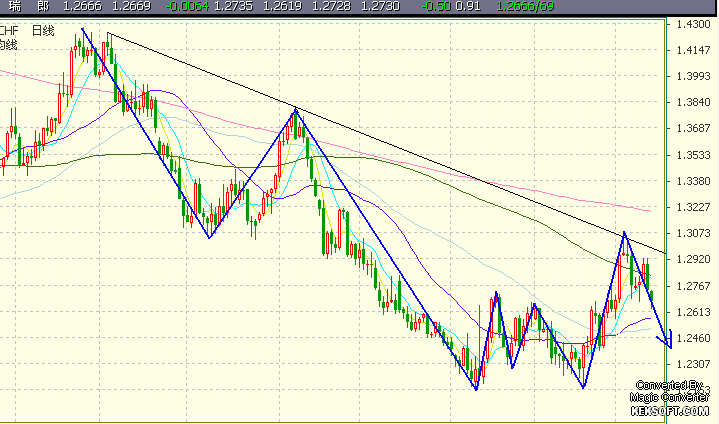Click the Magic Converter watermark text
The width and height of the screenshot is (719, 424).
[x=669, y=397]
